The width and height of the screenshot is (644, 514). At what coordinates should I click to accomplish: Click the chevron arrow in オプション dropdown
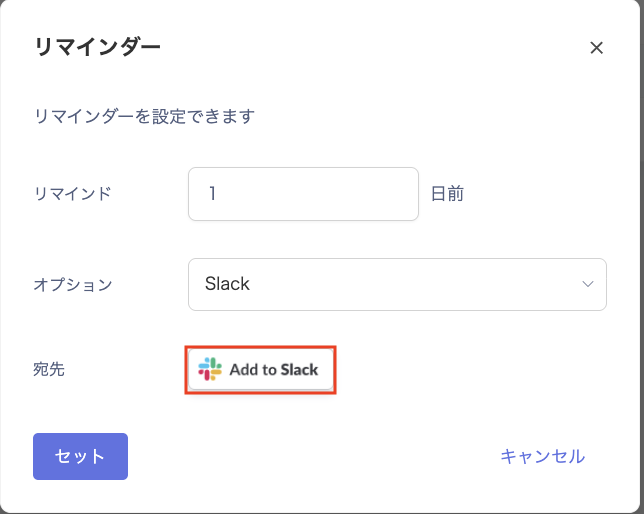[x=588, y=284]
